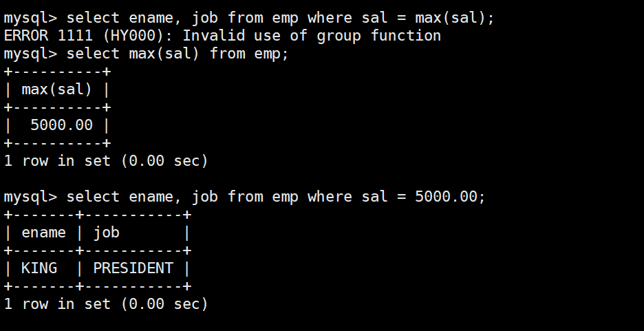
Task: Click "where" keyword in the third query
Action: [330, 197]
